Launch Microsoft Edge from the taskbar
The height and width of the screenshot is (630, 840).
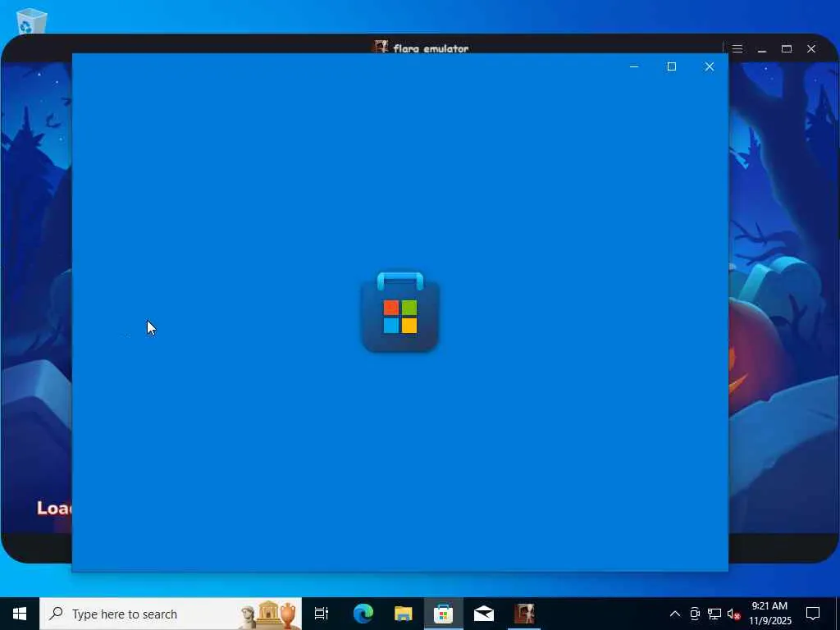[x=363, y=614]
